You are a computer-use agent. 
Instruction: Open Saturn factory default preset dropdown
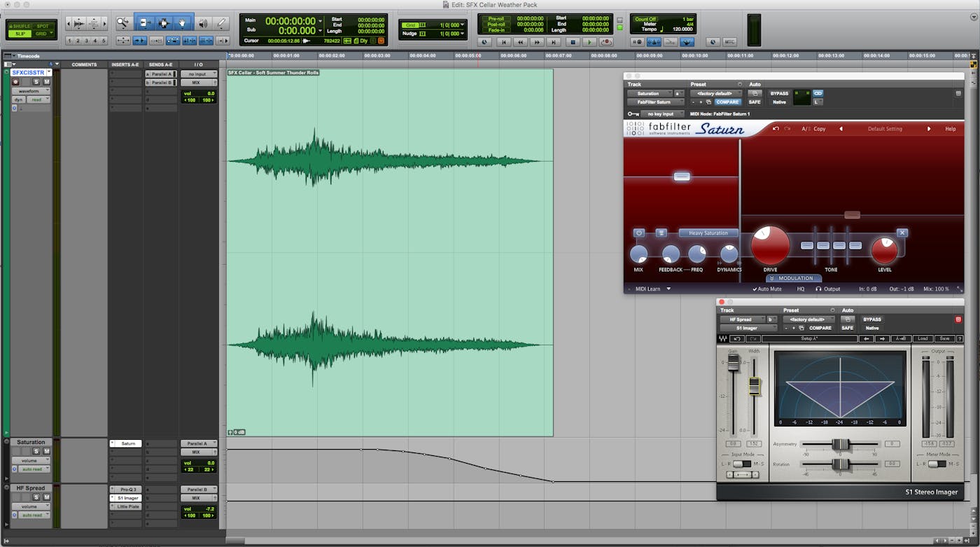click(x=715, y=93)
